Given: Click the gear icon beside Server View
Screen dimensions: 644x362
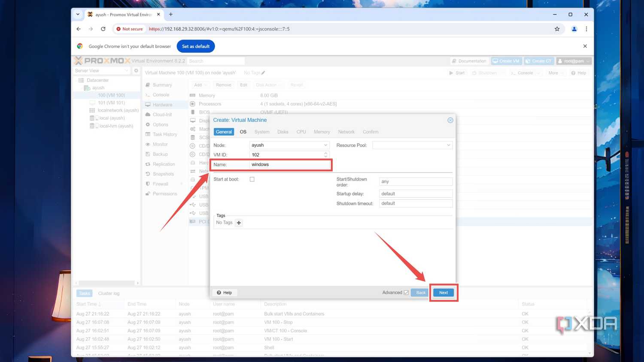Looking at the screenshot, I should click(x=136, y=71).
